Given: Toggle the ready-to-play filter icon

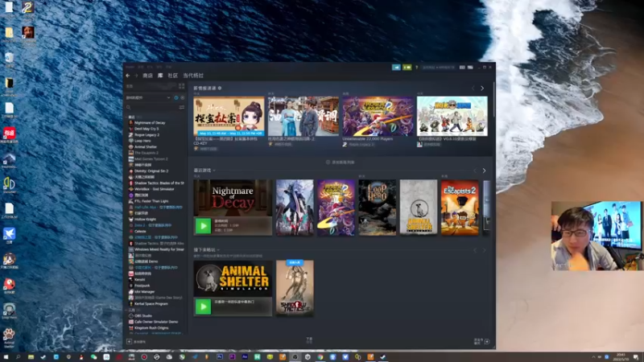Looking at the screenshot, I should click(183, 97).
